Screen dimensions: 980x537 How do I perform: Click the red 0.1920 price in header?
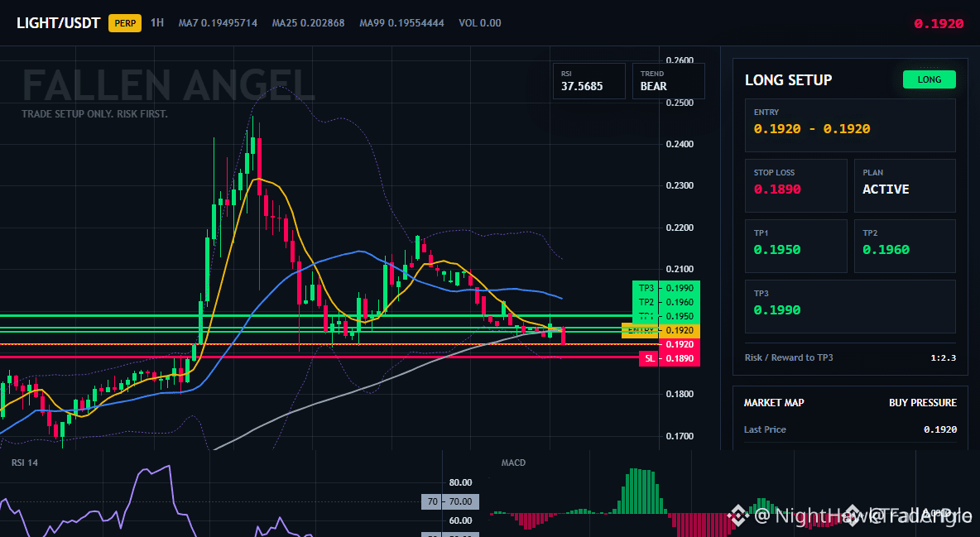click(939, 24)
